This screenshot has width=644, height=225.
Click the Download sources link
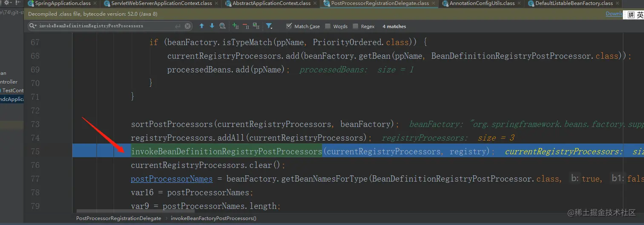pyautogui.click(x=615, y=14)
